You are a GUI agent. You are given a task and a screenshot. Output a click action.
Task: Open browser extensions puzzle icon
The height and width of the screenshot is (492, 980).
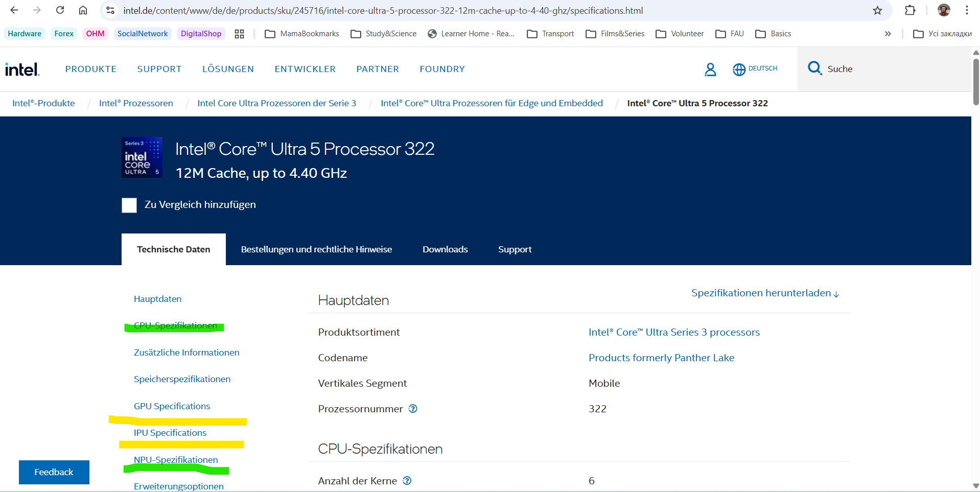tap(910, 10)
